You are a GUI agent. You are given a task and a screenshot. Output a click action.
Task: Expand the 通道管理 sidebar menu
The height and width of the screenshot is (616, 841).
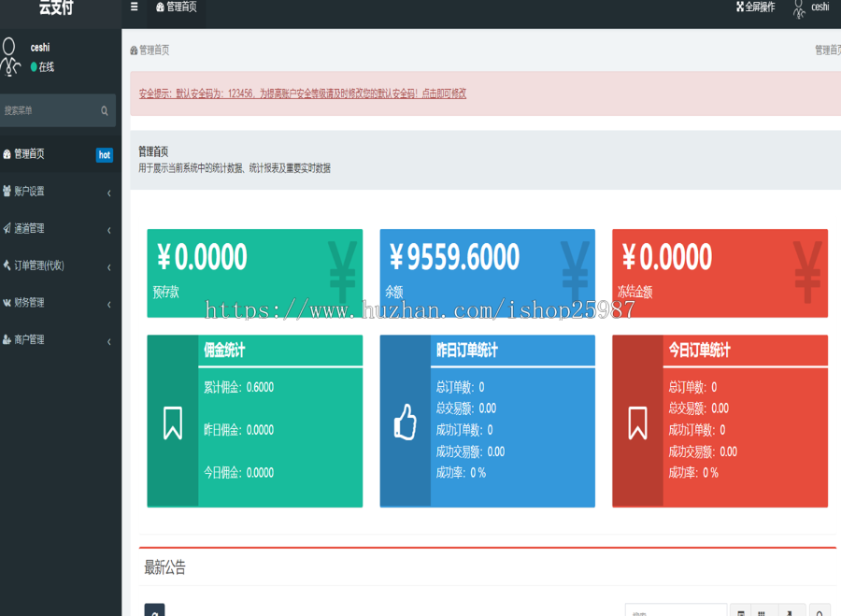click(56, 229)
